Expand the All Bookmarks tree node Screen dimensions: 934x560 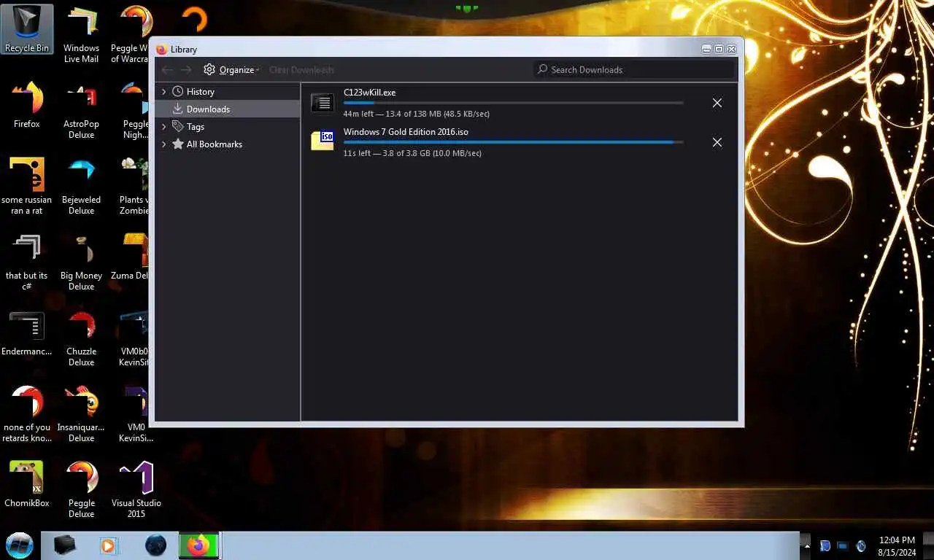tap(164, 144)
